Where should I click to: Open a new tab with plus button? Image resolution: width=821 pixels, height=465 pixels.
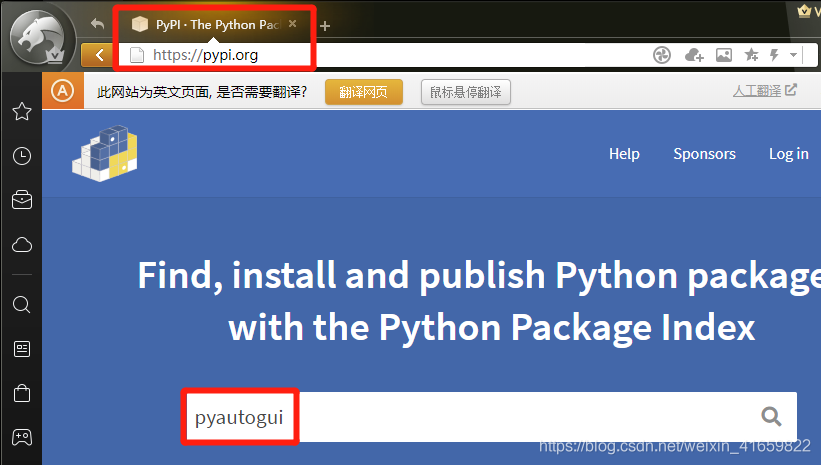click(325, 26)
